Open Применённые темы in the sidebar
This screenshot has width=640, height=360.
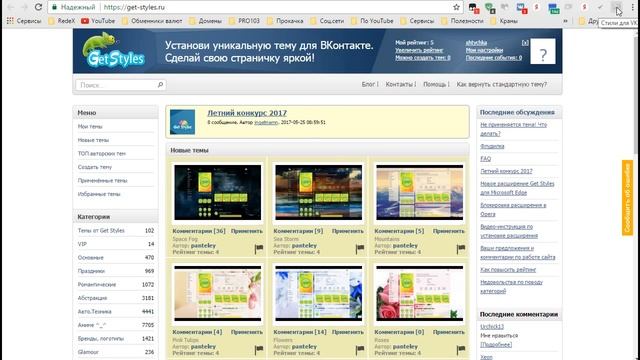click(x=102, y=180)
